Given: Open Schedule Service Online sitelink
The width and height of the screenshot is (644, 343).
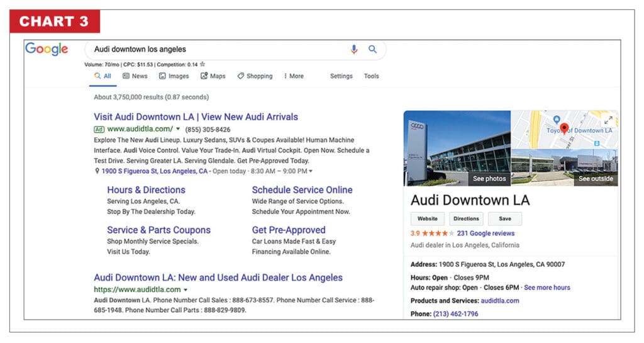Looking at the screenshot, I should pos(303,190).
